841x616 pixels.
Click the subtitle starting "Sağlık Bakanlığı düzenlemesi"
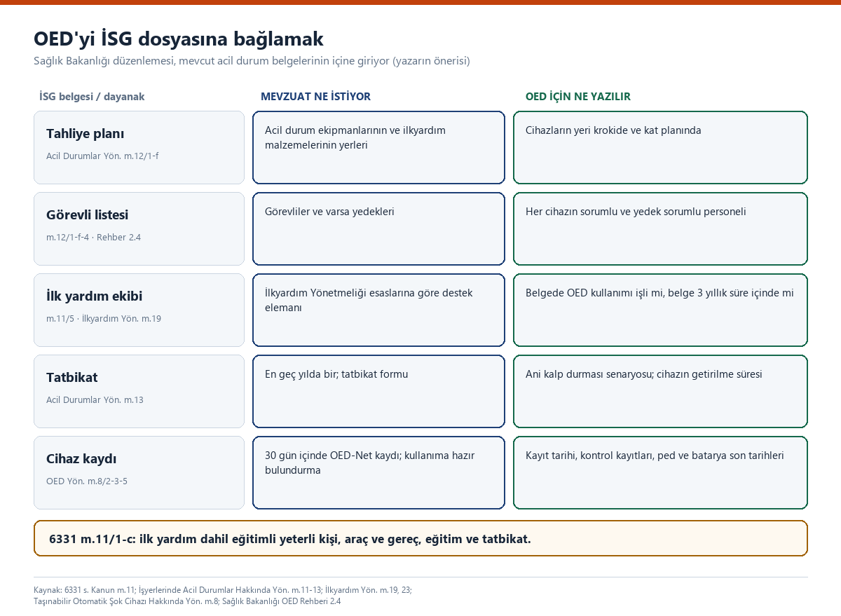(x=252, y=61)
